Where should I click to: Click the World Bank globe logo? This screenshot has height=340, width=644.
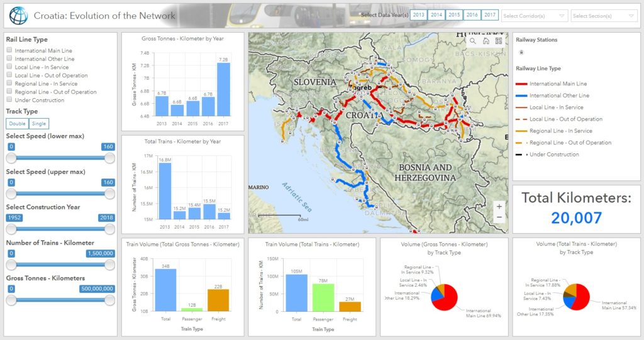[x=18, y=16]
